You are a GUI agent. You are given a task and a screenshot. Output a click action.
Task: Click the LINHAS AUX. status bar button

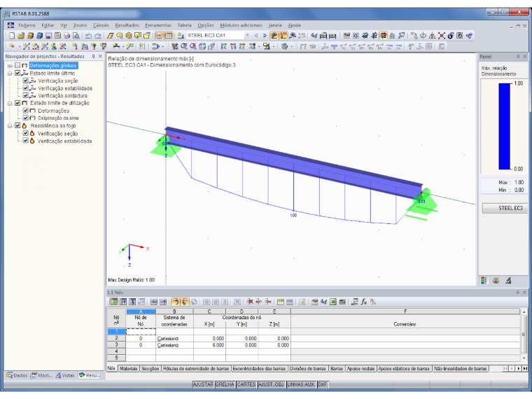[301, 384]
